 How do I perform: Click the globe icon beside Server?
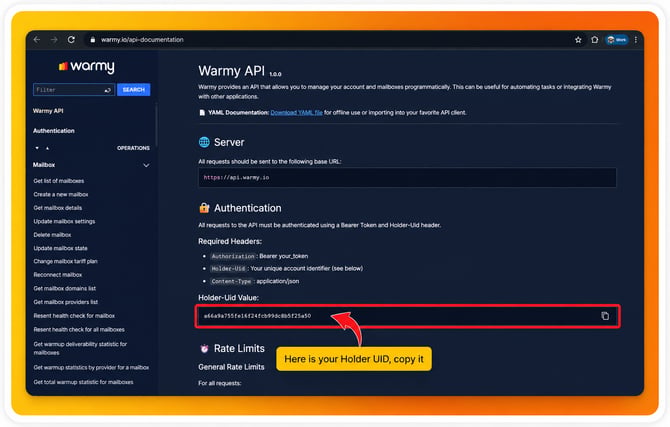pos(204,142)
